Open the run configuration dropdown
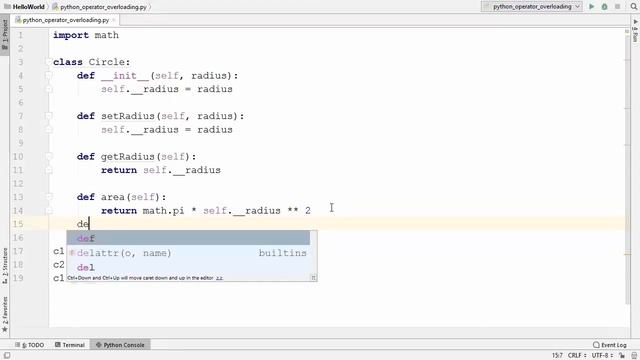Screen dimensions: 640x360 coord(532,7)
